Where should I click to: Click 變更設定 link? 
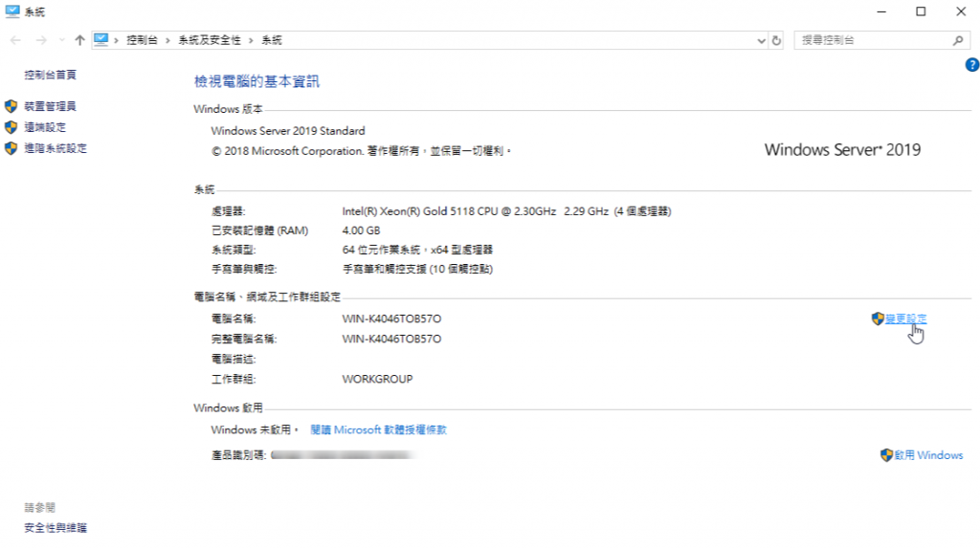coord(906,319)
